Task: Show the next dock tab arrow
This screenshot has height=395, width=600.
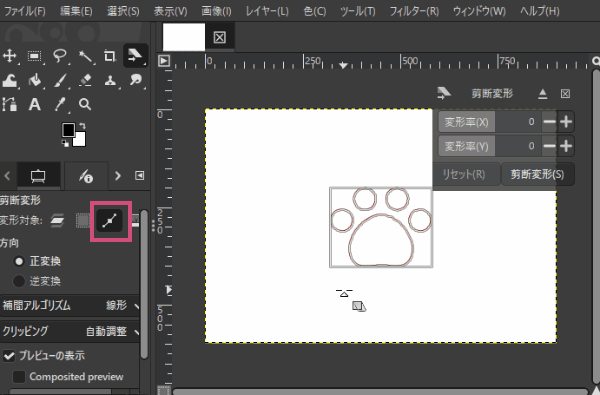Action: [118, 176]
